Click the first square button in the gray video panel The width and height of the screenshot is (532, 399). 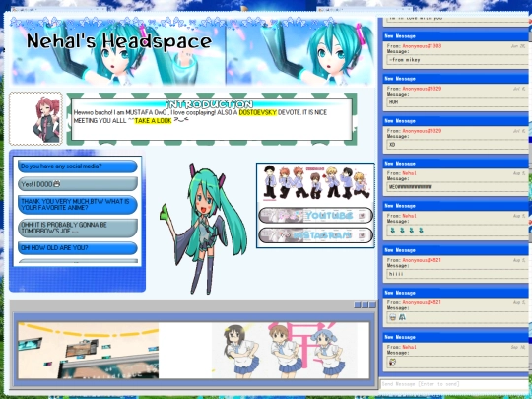point(358,305)
